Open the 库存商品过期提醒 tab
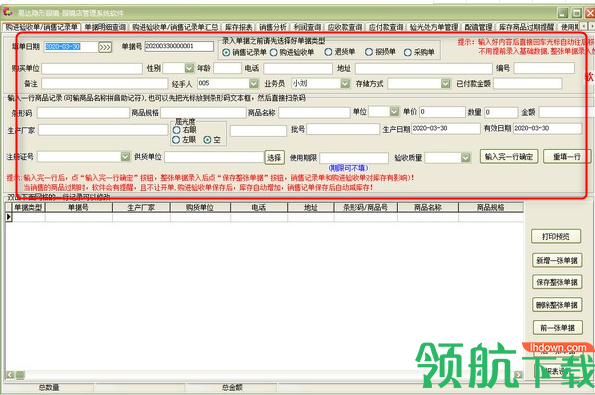595x395 pixels. pyautogui.click(x=527, y=27)
